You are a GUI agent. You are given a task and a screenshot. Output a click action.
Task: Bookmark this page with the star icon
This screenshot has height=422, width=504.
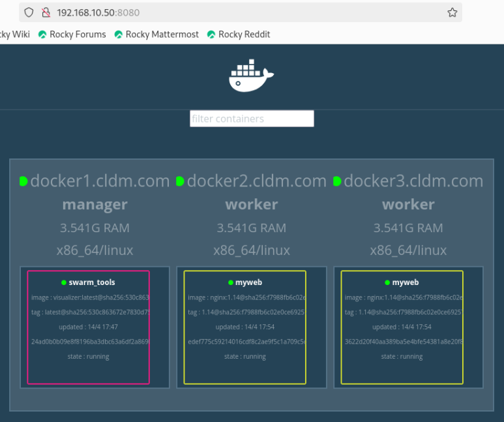[452, 12]
